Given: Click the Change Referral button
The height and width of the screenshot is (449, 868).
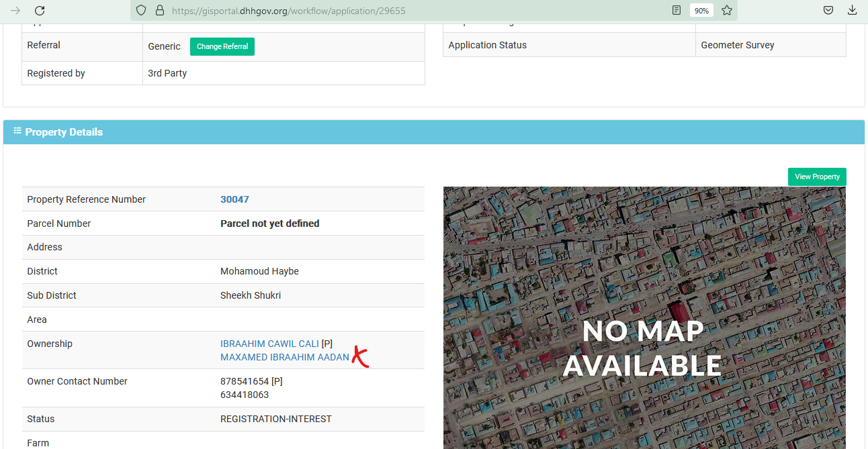Looking at the screenshot, I should pos(222,46).
